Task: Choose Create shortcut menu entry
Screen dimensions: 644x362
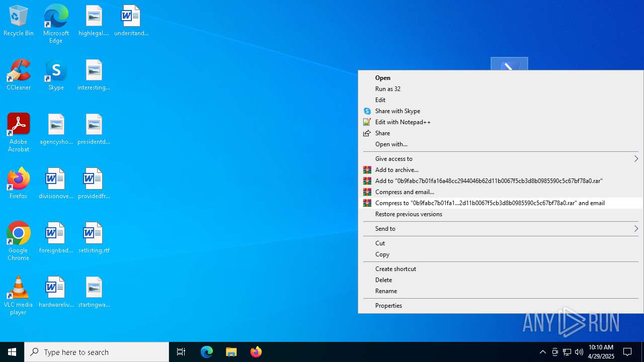Action: 501,269
